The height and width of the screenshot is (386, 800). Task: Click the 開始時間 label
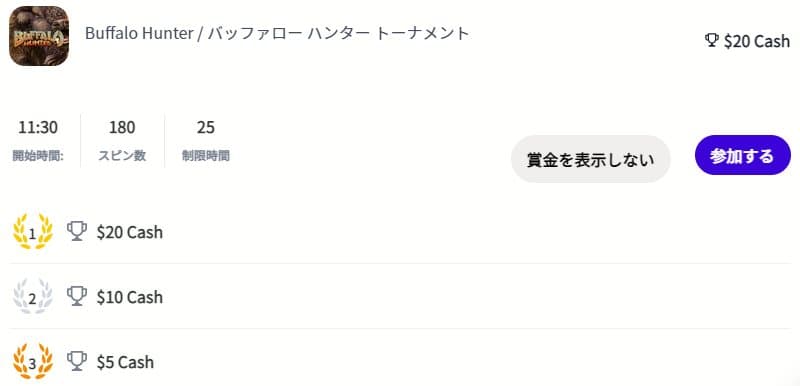pyautogui.click(x=38, y=156)
